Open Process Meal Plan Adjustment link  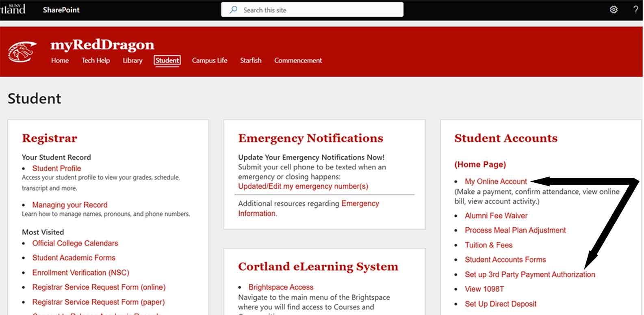pyautogui.click(x=515, y=230)
